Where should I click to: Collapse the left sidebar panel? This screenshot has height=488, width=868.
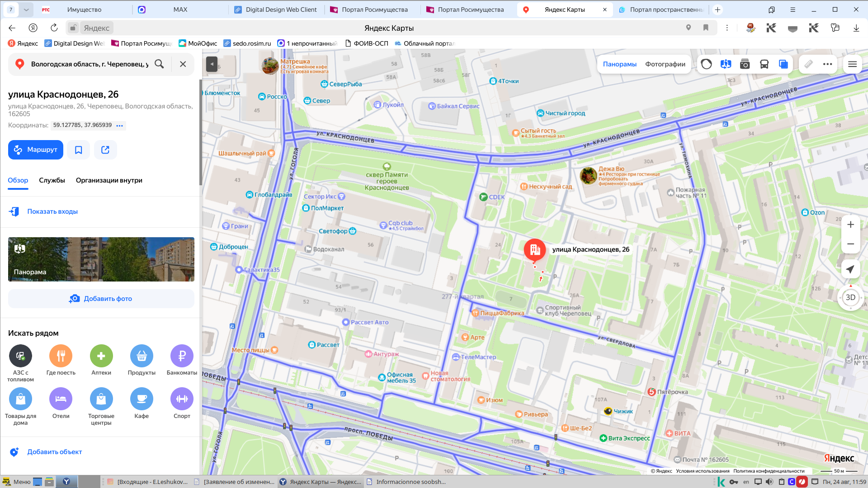tap(212, 64)
